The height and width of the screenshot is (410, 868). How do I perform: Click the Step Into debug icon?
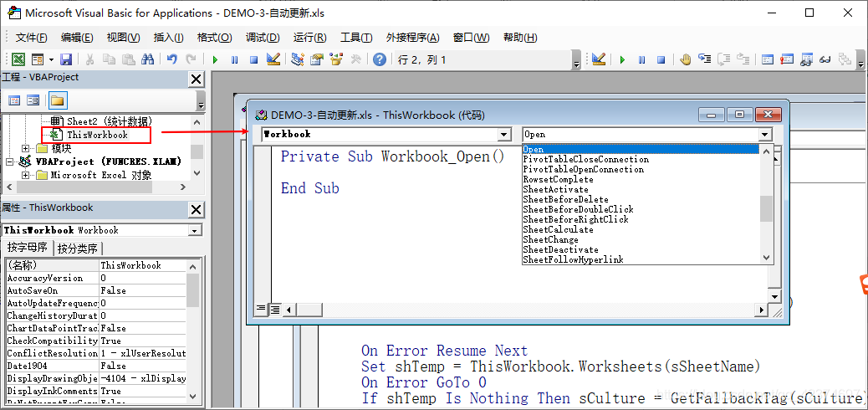704,60
